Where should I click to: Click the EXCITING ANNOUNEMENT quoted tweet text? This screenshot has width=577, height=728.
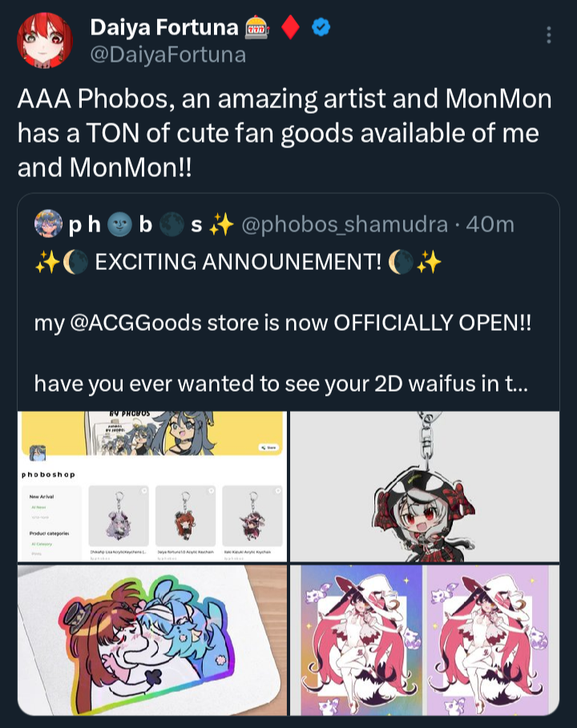point(238,261)
